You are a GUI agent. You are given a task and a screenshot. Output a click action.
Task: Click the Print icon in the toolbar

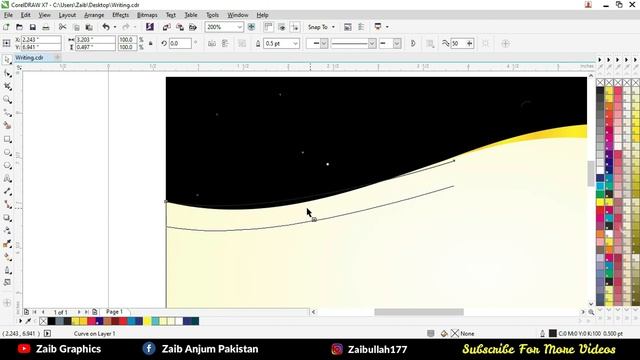(x=46, y=27)
